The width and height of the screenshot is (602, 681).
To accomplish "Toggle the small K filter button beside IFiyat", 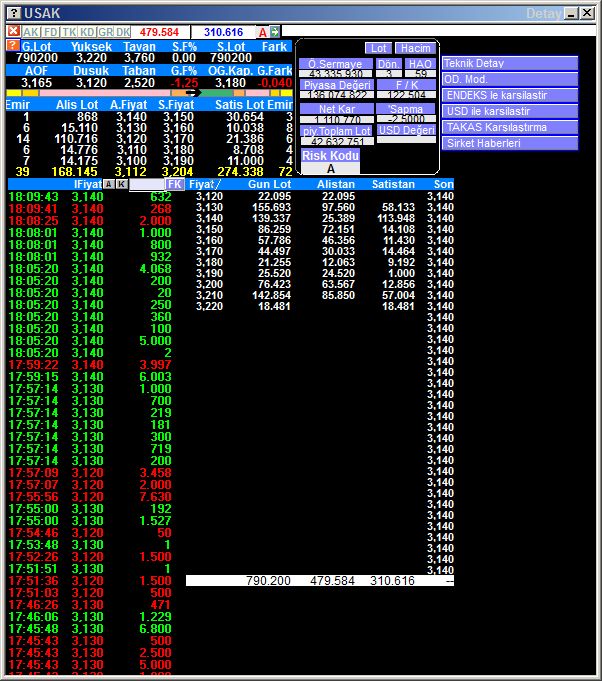I will pyautogui.click(x=122, y=184).
